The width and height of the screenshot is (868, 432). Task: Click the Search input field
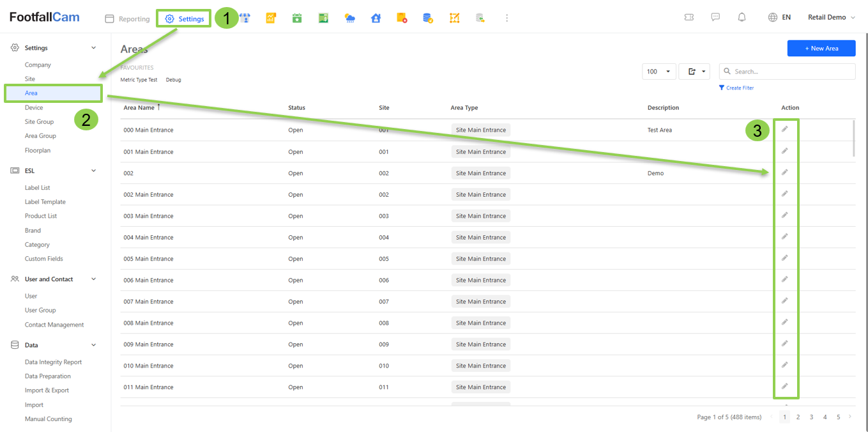792,72
